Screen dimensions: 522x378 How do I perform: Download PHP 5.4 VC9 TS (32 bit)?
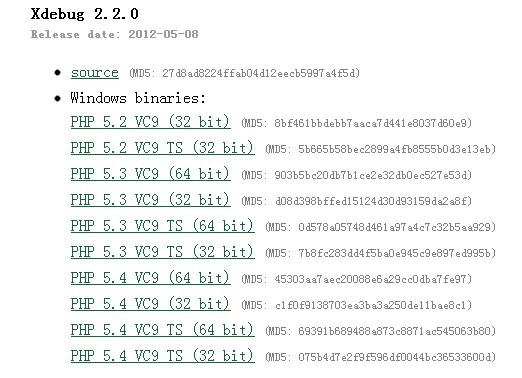click(162, 356)
